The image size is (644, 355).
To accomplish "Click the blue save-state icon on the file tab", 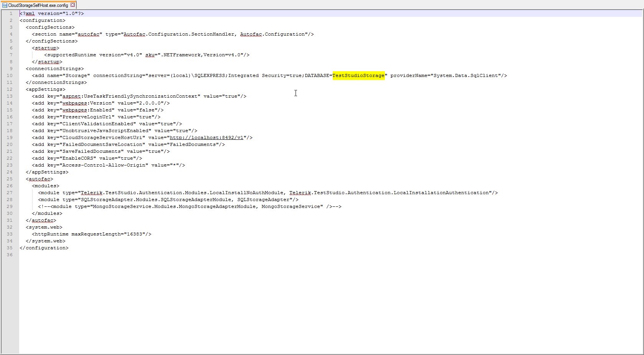I will tap(5, 5).
